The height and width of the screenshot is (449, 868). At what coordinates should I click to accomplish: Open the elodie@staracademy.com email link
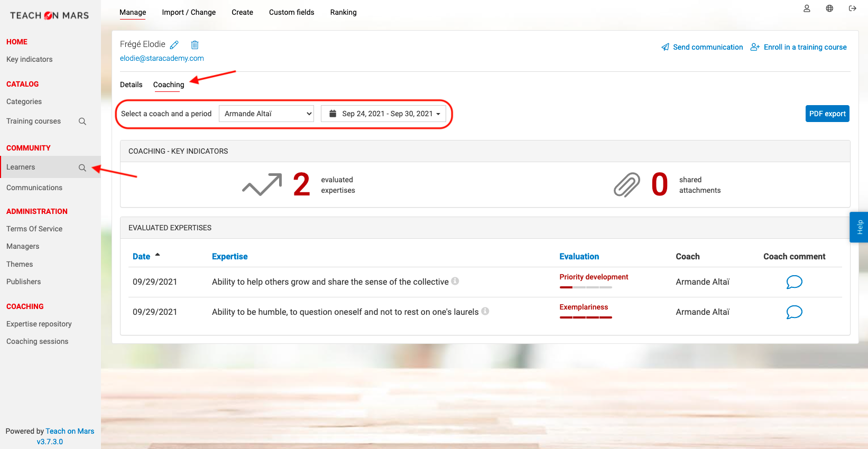162,58
